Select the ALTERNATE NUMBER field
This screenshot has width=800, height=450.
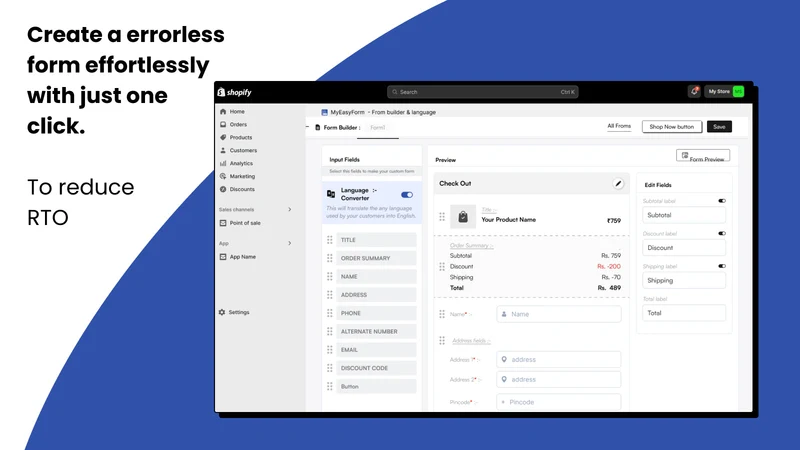[x=376, y=332]
